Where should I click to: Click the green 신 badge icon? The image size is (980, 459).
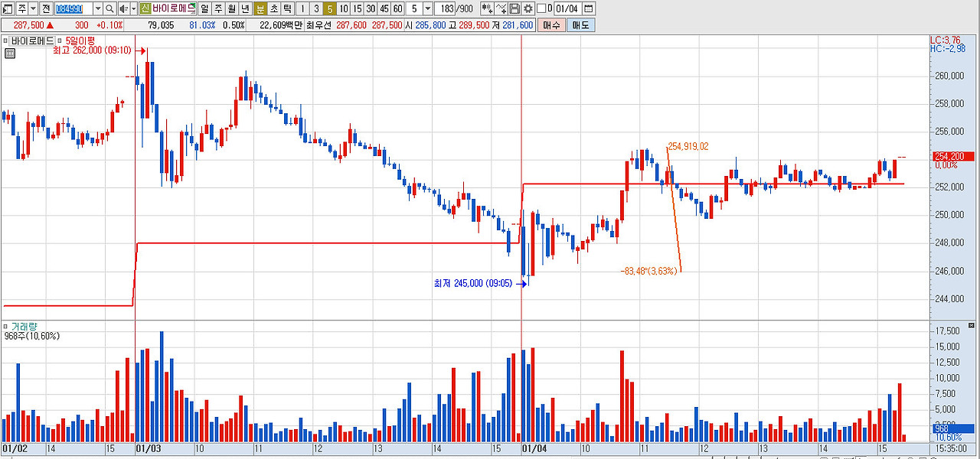coord(145,8)
